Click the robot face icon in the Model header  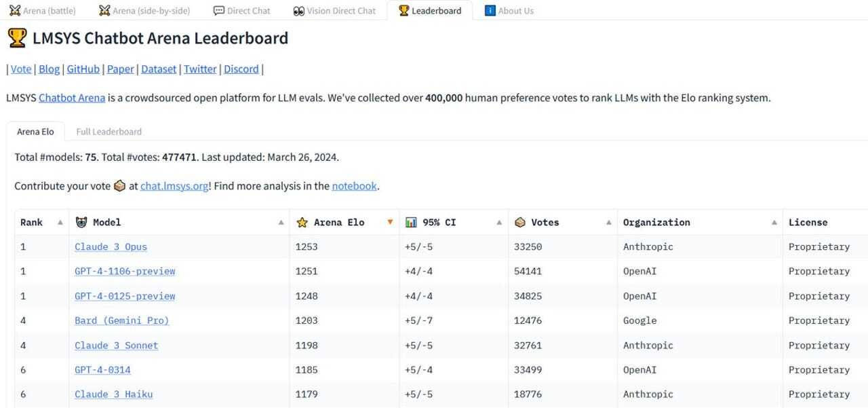coord(81,223)
